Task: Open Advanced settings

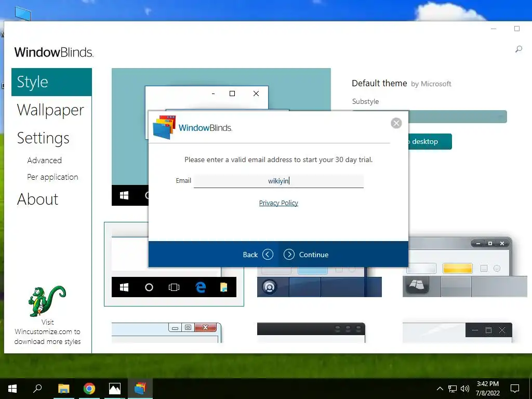Action: coord(45,160)
